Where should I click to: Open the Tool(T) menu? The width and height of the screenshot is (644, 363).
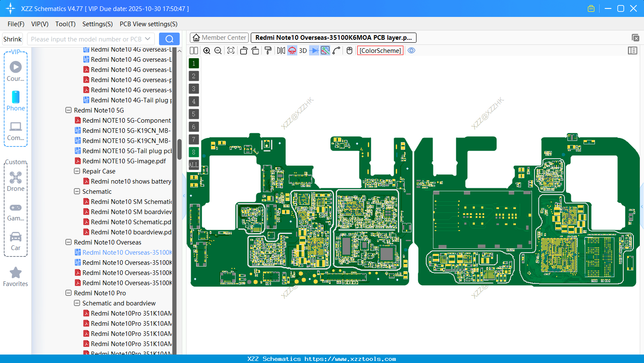coord(65,24)
